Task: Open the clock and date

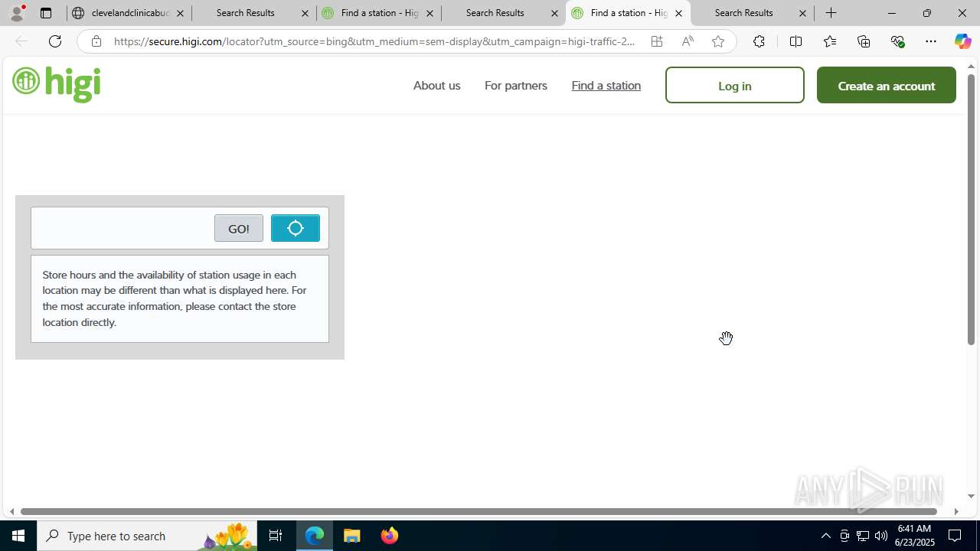Action: 914,536
